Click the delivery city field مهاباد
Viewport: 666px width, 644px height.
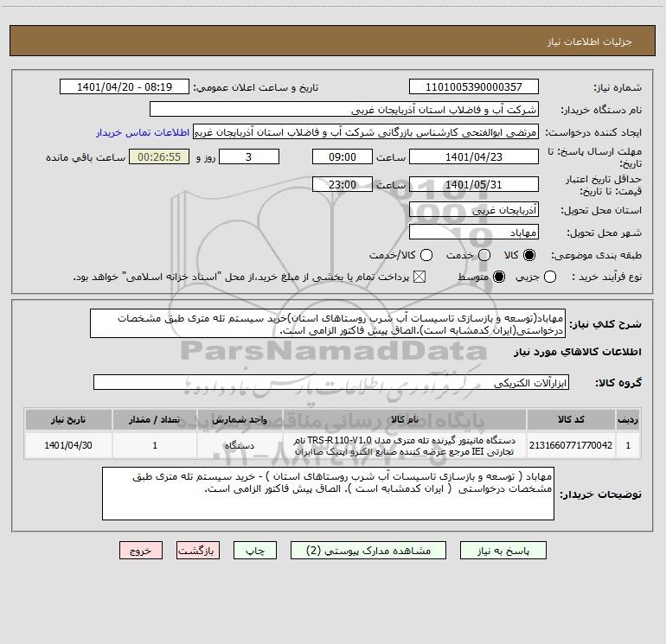click(474, 233)
